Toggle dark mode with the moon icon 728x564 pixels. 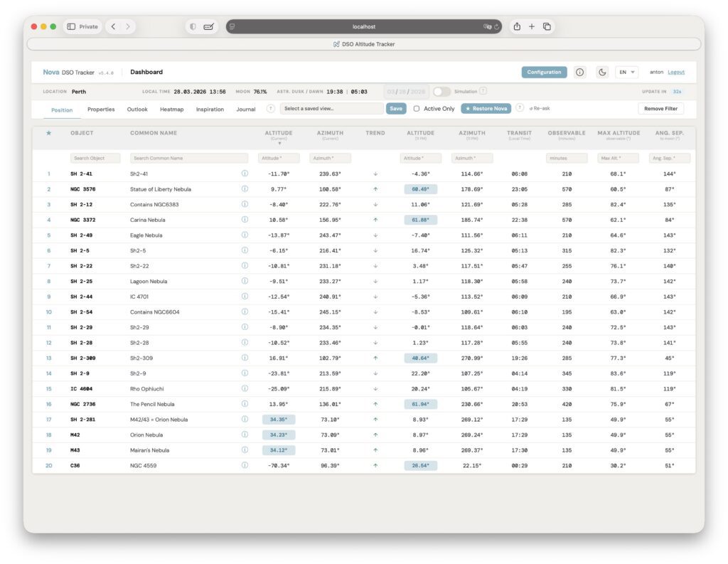[x=603, y=72]
